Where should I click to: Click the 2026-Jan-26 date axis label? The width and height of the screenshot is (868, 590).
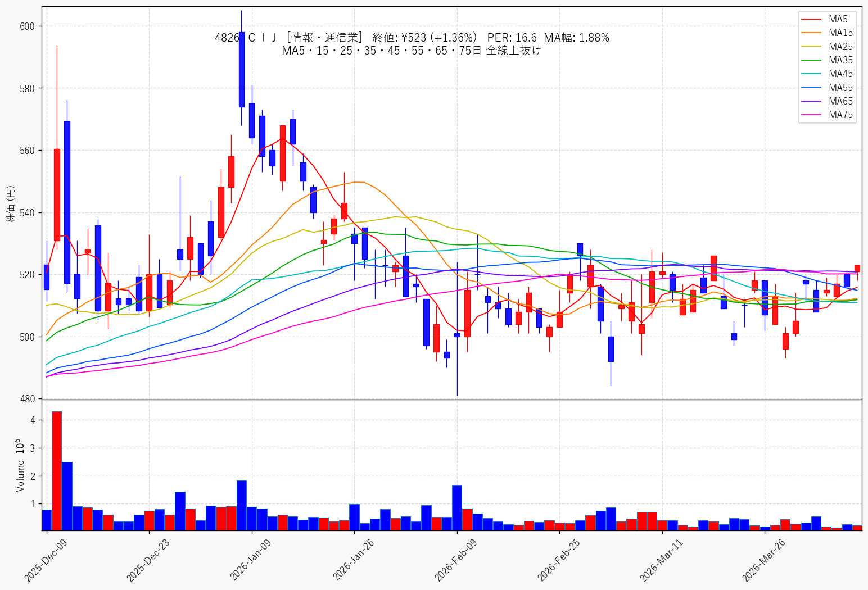click(354, 560)
